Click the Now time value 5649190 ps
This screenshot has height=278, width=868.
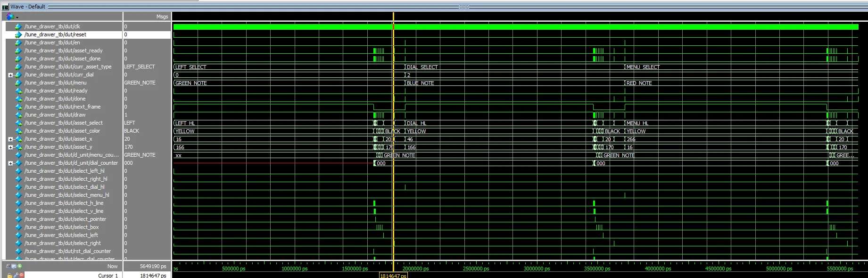[153, 266]
